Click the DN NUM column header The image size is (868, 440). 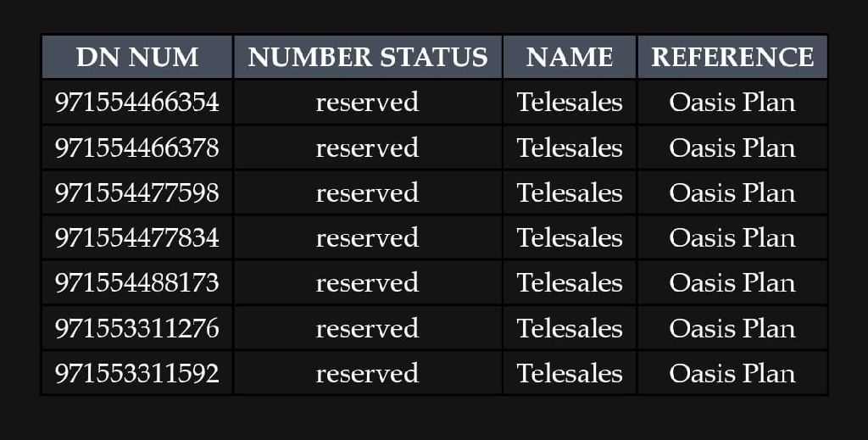[x=136, y=57]
